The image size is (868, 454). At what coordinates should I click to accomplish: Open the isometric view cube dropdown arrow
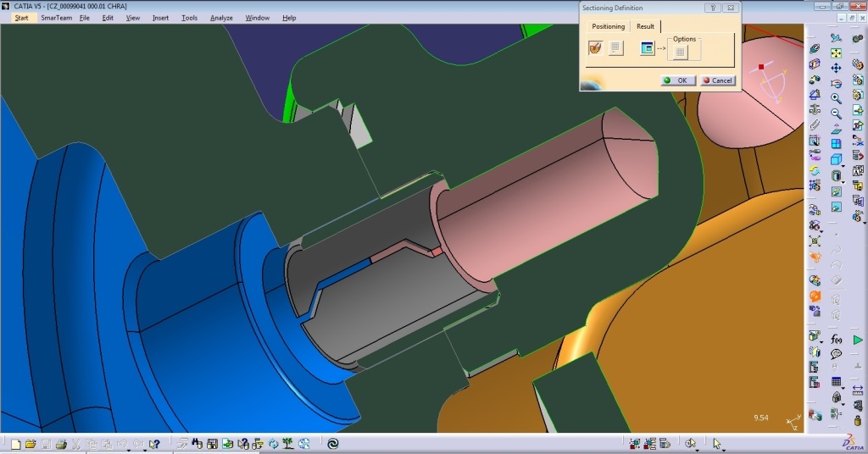click(843, 166)
